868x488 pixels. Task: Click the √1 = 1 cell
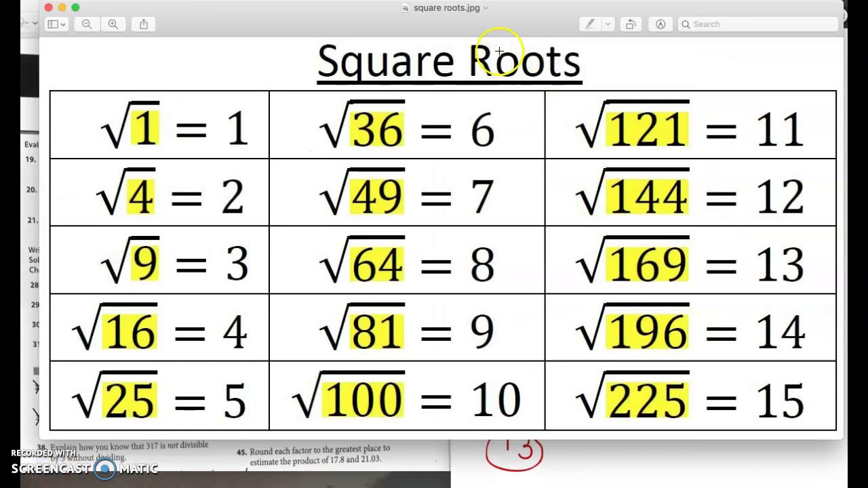(159, 125)
